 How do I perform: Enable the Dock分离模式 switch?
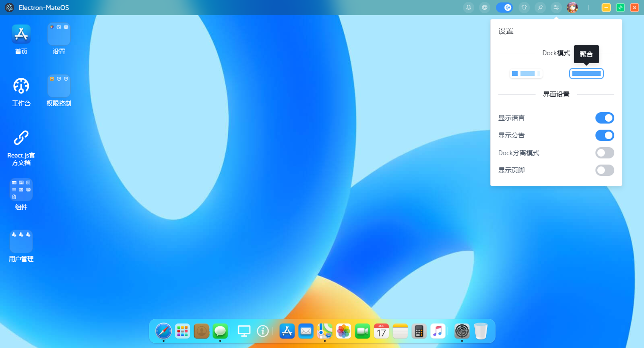coord(604,152)
